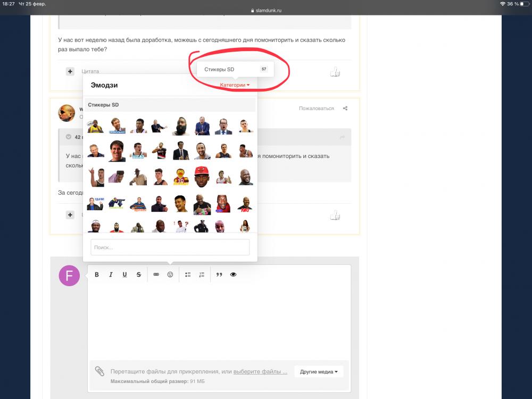This screenshot has width=532, height=399.
Task: Click the paperclip attachment icon
Action: point(99,371)
